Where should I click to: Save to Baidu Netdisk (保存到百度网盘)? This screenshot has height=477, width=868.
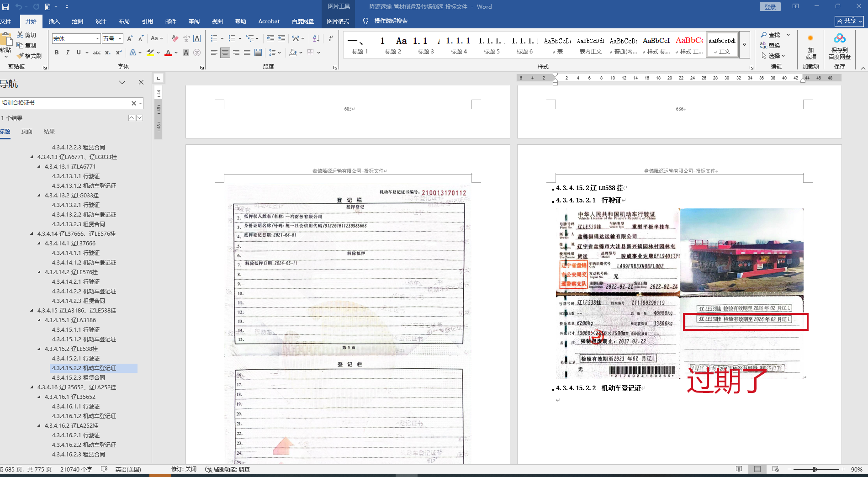pos(839,47)
